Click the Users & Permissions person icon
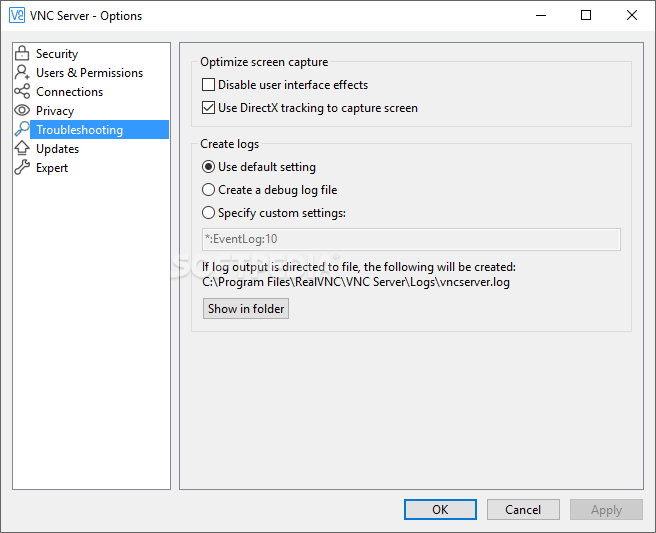The height and width of the screenshot is (533, 656). point(22,72)
